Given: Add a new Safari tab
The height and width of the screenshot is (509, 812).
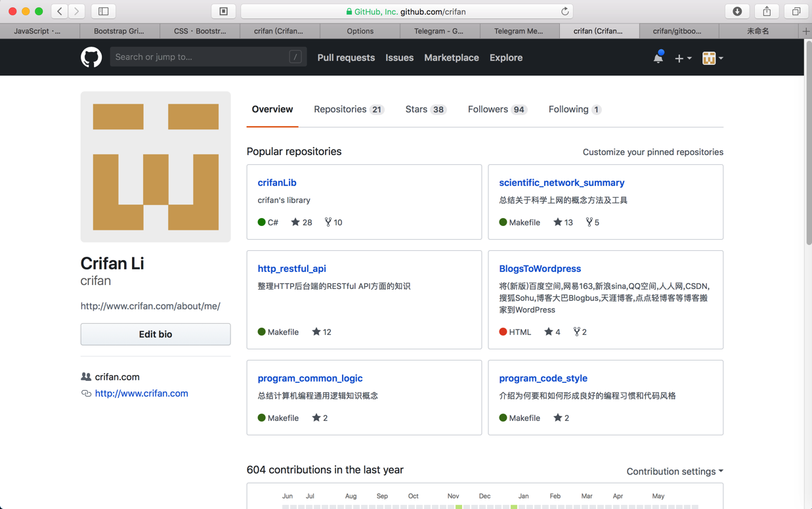Looking at the screenshot, I should point(805,31).
